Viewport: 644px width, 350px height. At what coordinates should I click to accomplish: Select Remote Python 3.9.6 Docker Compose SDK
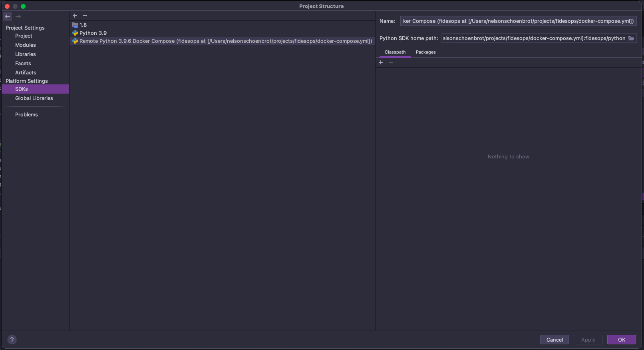[225, 41]
